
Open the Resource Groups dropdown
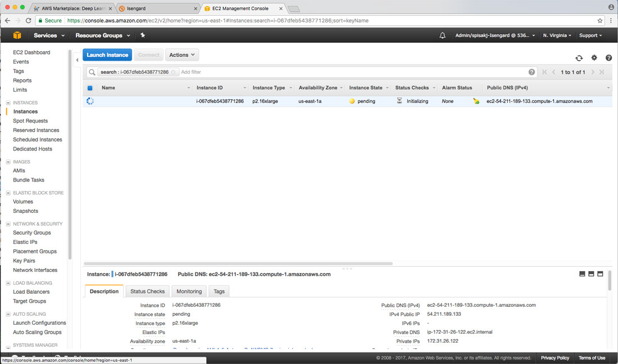[x=102, y=35]
